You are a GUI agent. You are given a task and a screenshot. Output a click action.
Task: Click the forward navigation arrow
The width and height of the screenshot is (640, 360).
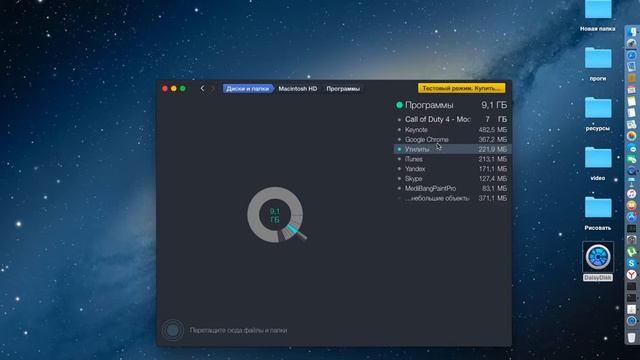pos(212,88)
